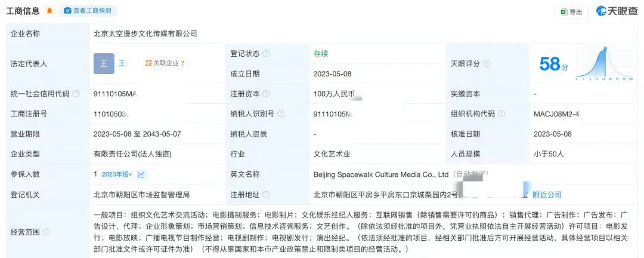644x258 pixels.
Task: Click the 天眼查 logo
Action: point(617,11)
